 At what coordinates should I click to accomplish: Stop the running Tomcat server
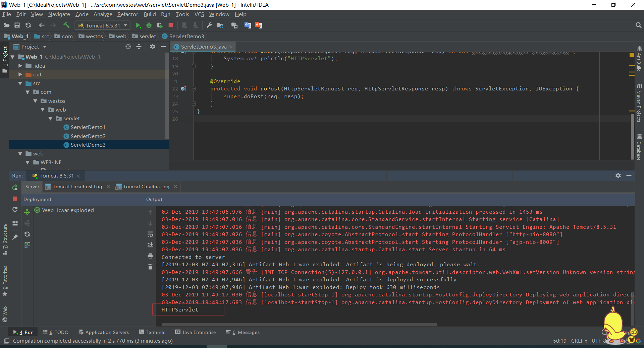click(170, 25)
